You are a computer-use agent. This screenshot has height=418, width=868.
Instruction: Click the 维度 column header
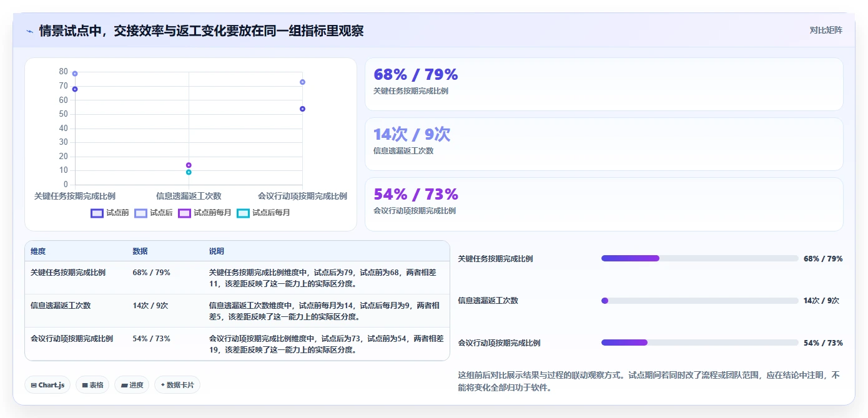38,251
